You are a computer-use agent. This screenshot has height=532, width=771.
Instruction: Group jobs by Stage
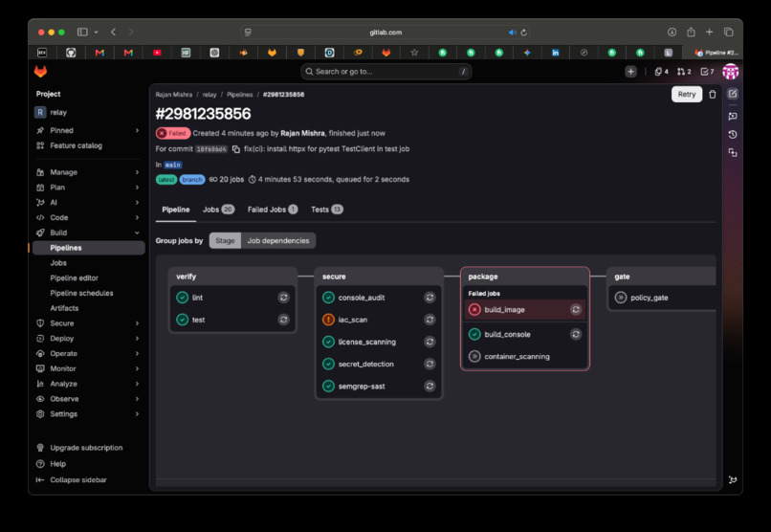click(225, 240)
